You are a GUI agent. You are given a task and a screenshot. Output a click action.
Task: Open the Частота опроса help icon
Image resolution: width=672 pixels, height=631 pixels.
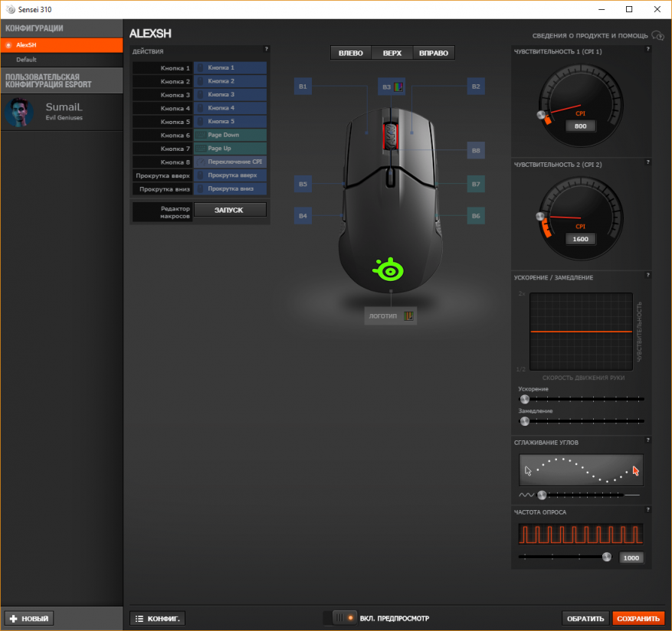click(x=647, y=509)
